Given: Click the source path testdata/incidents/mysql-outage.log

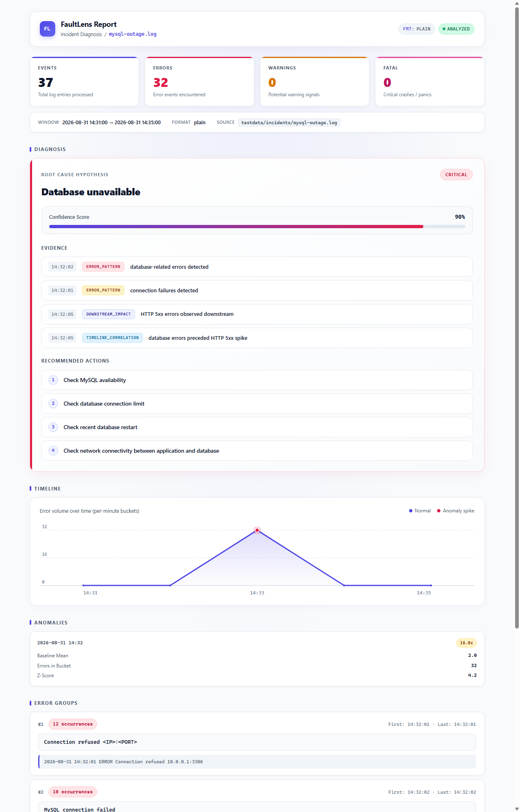Looking at the screenshot, I should 289,123.
